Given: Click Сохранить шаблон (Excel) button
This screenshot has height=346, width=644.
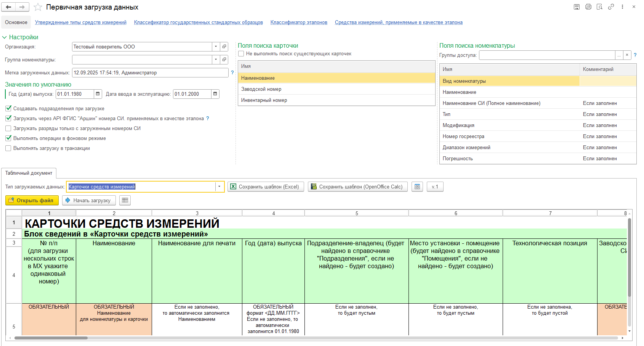Looking at the screenshot, I should (266, 187).
